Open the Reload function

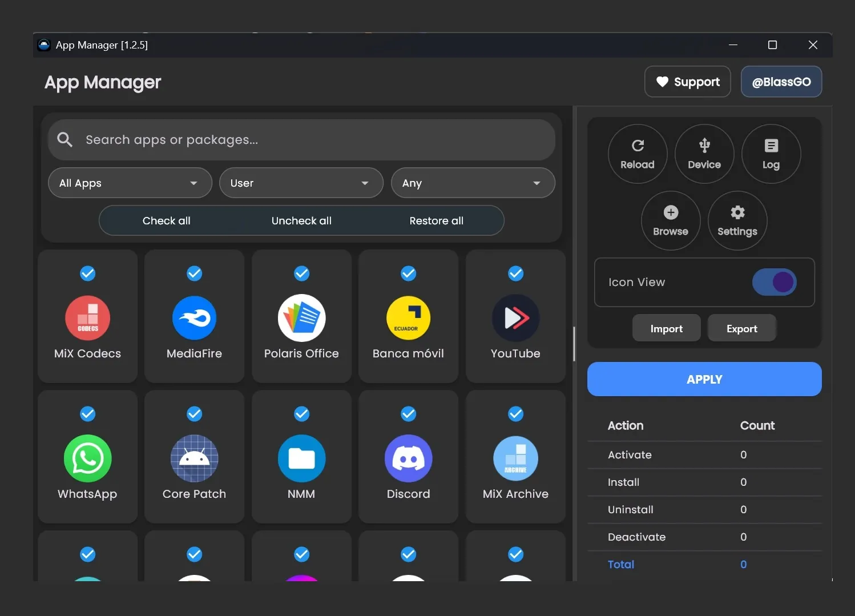(638, 153)
